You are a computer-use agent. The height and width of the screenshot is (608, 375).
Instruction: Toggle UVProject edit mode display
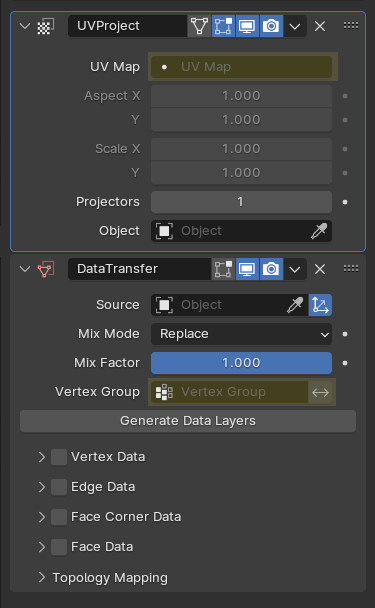tap(223, 26)
